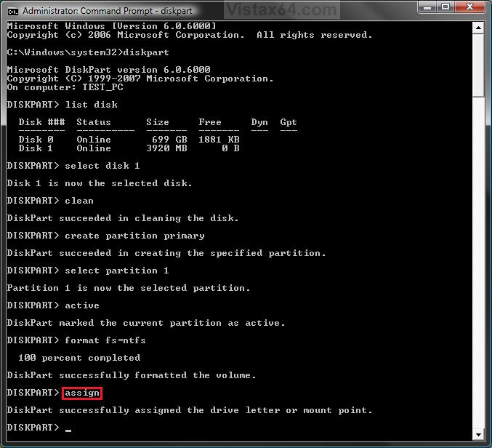Click the 'Microsoft Windows [Version 6.0.6000]' line
This screenshot has height=448, width=492.
(112, 26)
